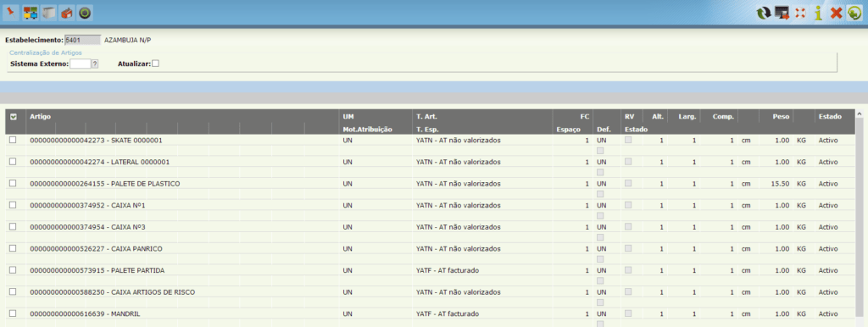The image size is (868, 327).
Task: Click the green circular arrow icon
Action: tap(854, 14)
